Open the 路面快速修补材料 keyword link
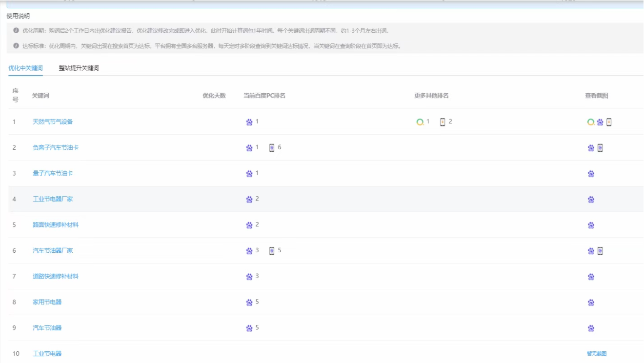Screen dimensions: 644x363 pos(56,225)
